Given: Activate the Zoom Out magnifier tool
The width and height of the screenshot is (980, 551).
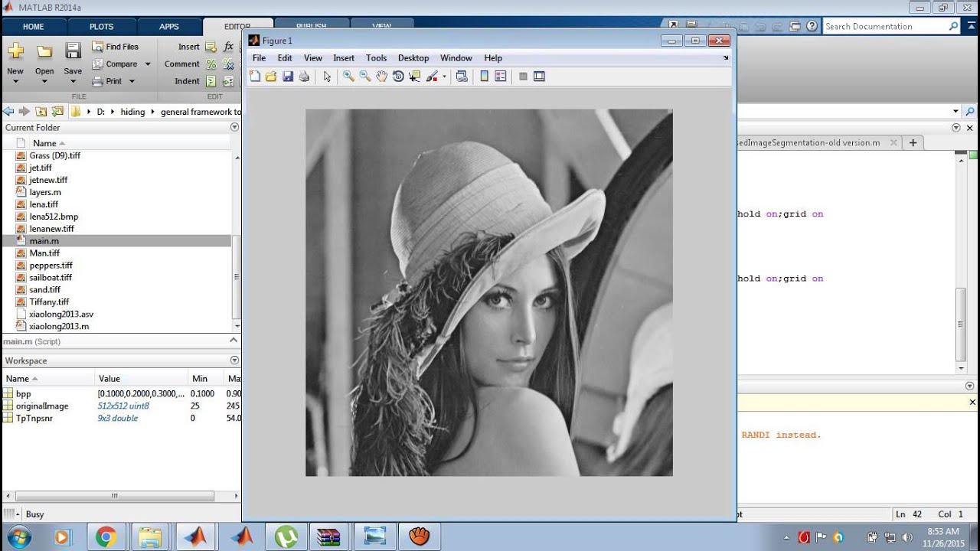Looking at the screenshot, I should (365, 77).
